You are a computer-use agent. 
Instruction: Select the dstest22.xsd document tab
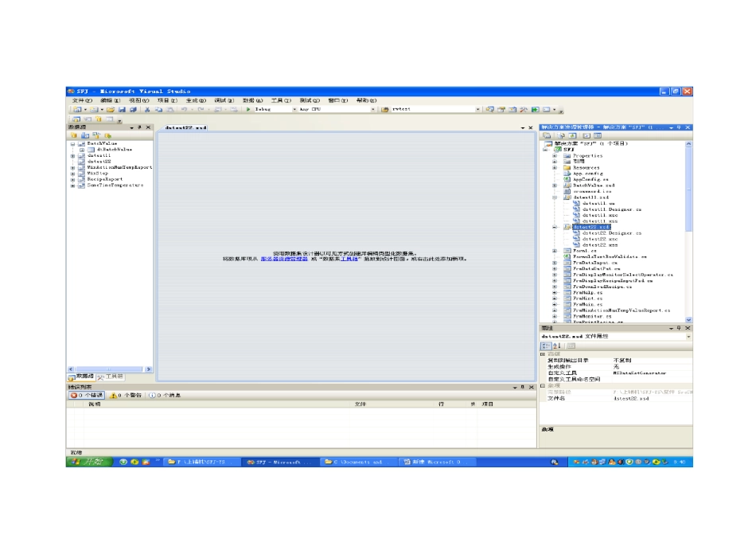coord(185,128)
